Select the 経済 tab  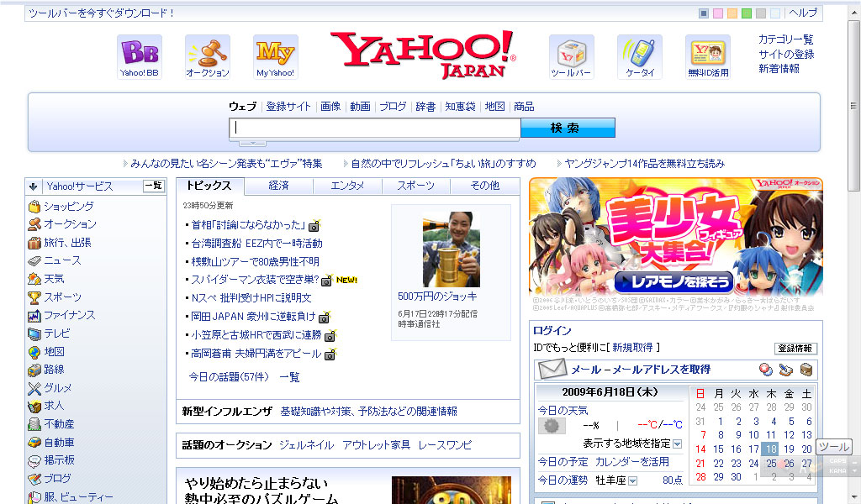coord(278,186)
